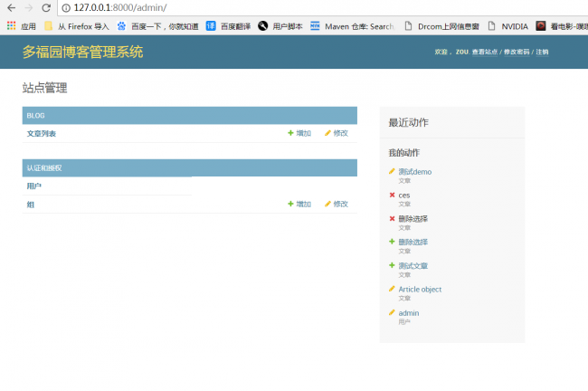Open the 用户脚本 bookmark
This screenshot has width=588, height=391.
click(x=280, y=26)
